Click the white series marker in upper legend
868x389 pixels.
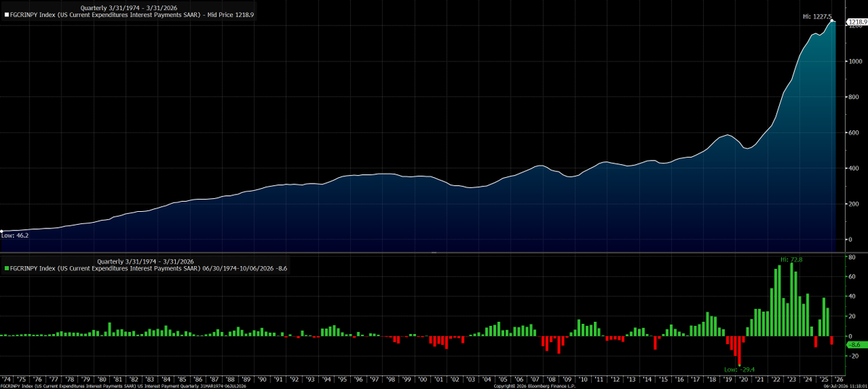click(x=7, y=14)
